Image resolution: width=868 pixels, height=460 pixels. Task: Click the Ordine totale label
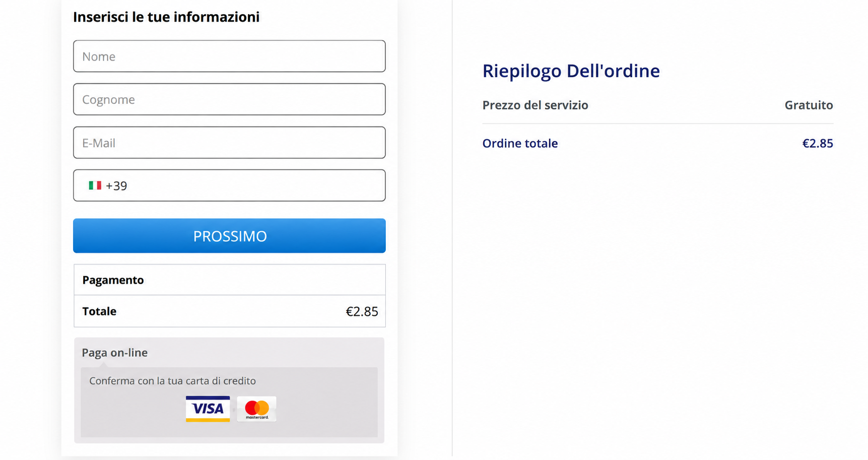520,144
